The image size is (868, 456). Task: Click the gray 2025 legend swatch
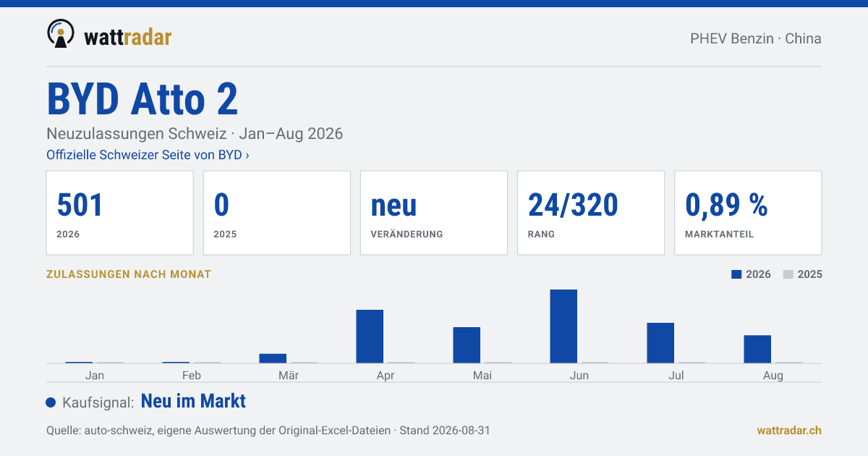pyautogui.click(x=788, y=274)
